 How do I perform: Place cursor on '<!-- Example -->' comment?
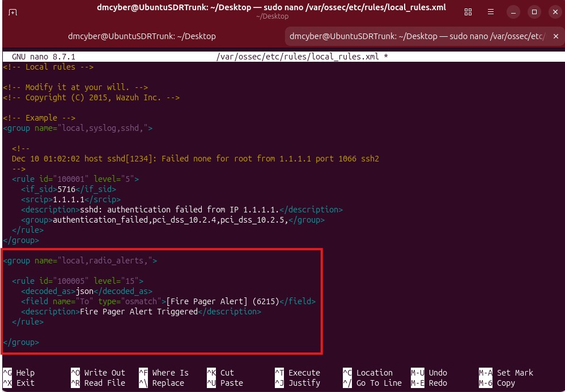tap(39, 118)
